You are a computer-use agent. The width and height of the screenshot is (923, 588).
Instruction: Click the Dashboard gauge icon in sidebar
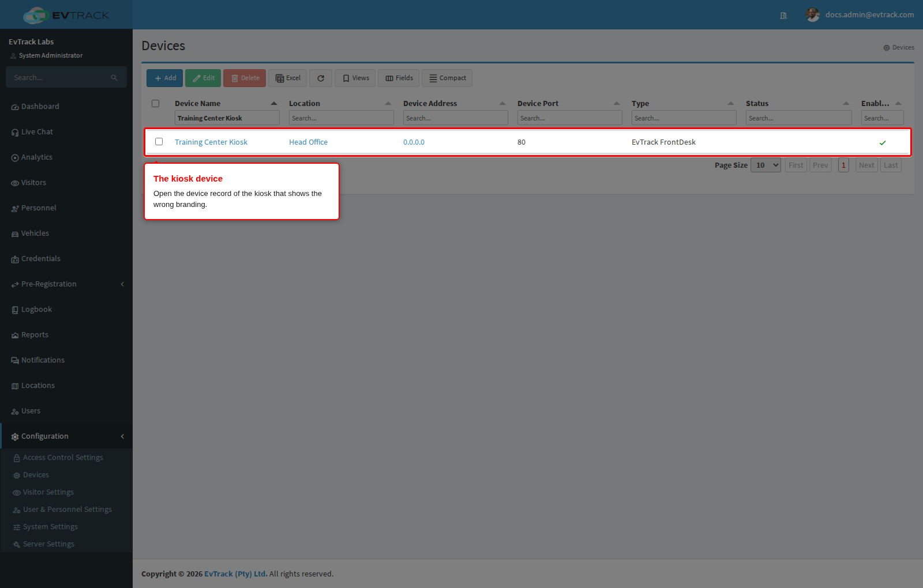15,107
